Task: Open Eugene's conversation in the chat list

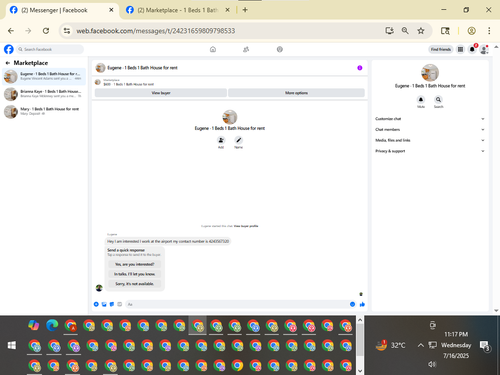Action: click(44, 76)
